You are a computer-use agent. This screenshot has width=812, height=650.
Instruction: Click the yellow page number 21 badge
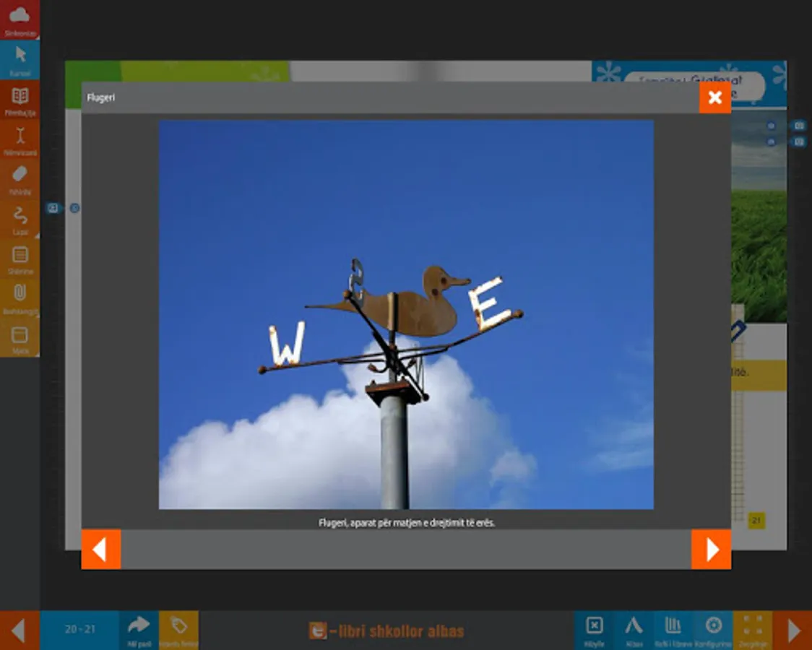pyautogui.click(x=756, y=521)
